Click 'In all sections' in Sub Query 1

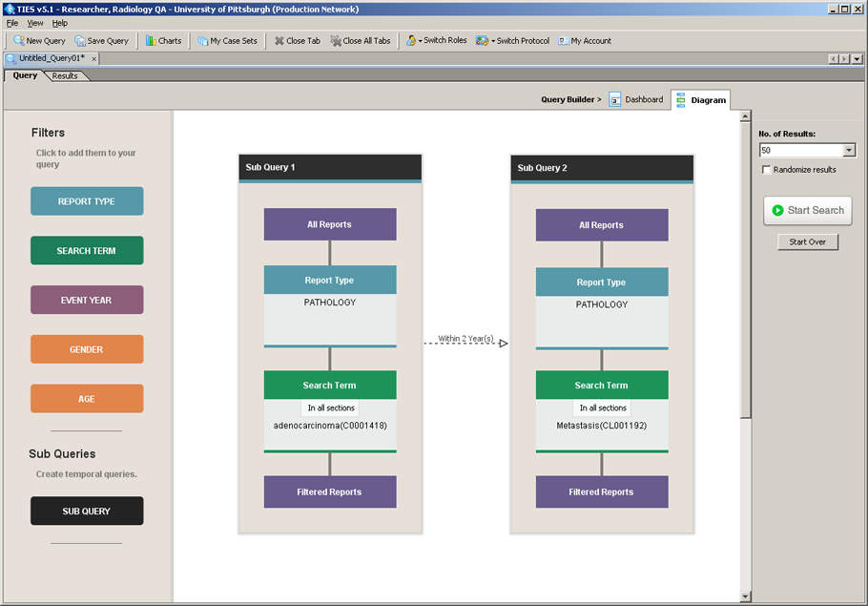pyautogui.click(x=330, y=407)
